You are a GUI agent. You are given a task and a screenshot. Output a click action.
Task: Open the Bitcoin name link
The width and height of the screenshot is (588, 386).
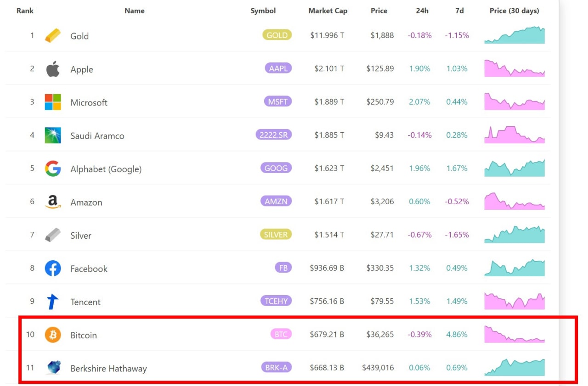84,335
